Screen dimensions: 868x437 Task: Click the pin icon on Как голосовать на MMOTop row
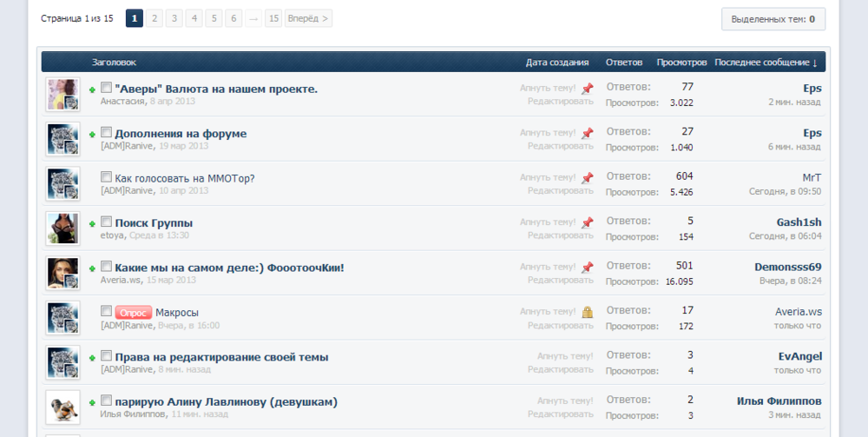click(588, 178)
